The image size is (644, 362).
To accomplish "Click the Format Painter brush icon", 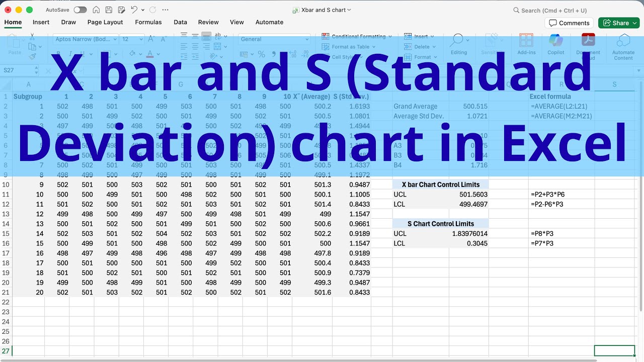I will pyautogui.click(x=32, y=57).
